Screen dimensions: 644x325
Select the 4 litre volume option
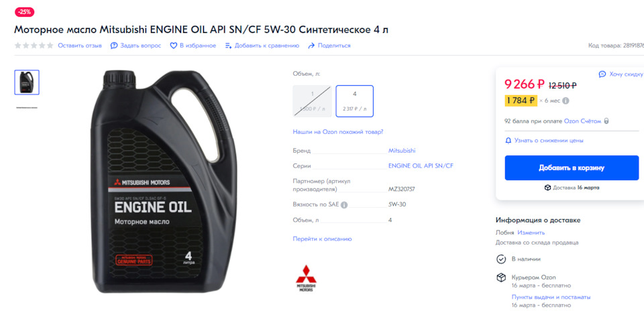coord(354,101)
